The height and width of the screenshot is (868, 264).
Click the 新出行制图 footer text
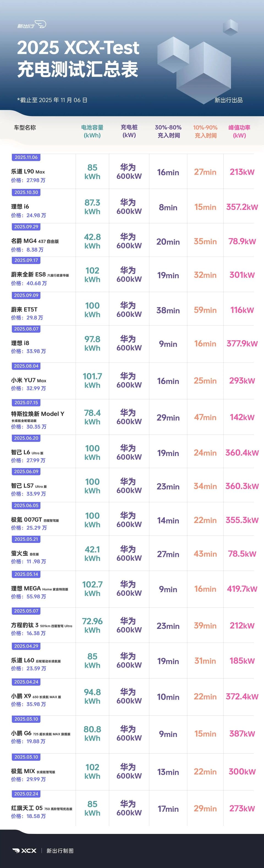tap(60, 850)
